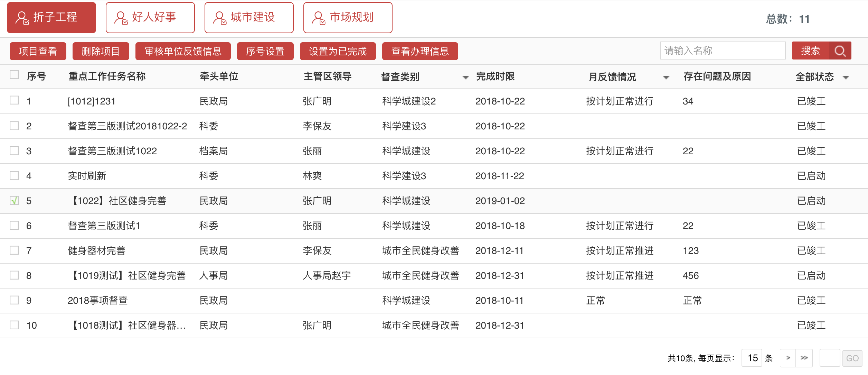Click the magnifier icon in the 搜索 button

click(841, 51)
